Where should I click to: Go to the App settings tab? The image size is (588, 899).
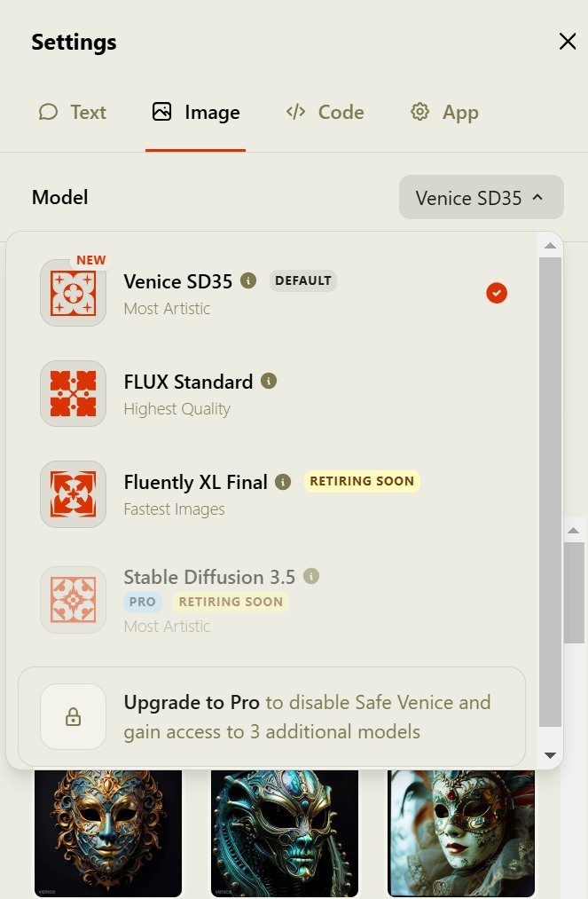[x=444, y=113]
